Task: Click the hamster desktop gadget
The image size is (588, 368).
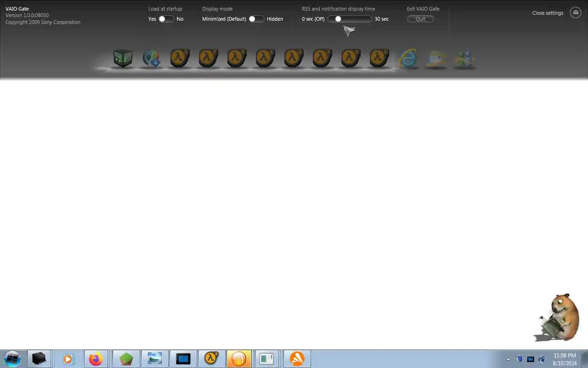Action: point(558,317)
